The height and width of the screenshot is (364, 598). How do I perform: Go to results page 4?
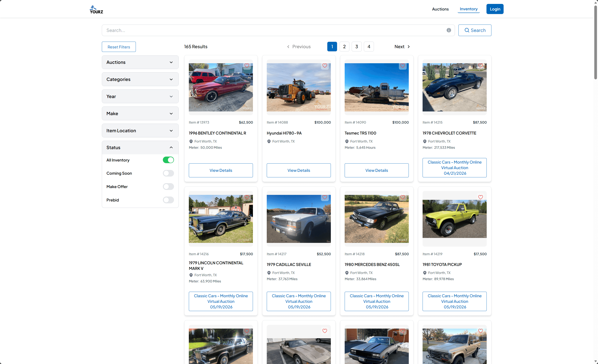tap(369, 47)
